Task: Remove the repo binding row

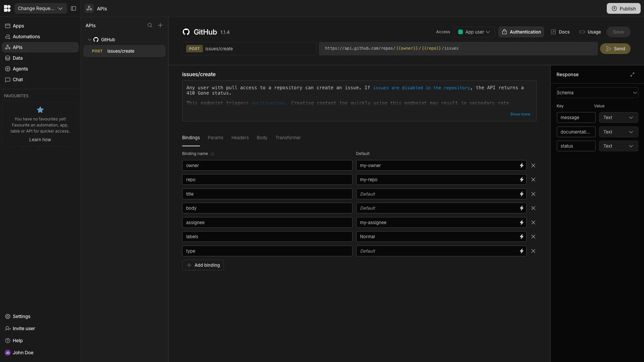Action: pyautogui.click(x=533, y=179)
